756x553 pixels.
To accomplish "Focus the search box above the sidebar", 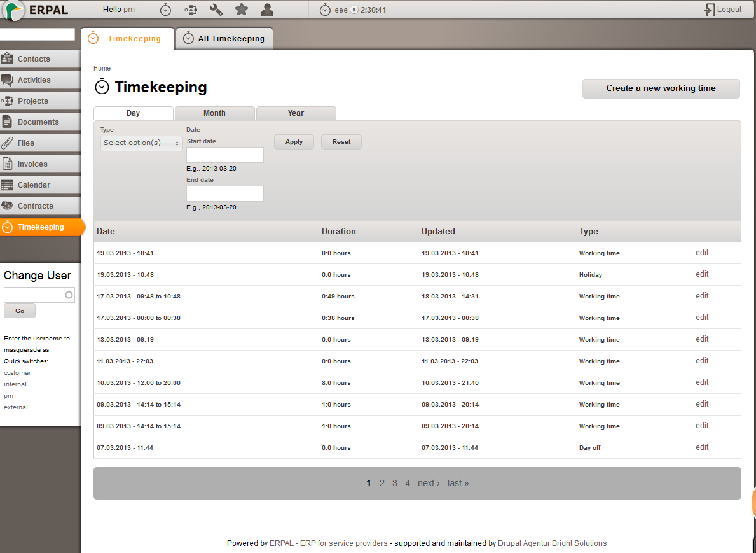I will (x=37, y=34).
